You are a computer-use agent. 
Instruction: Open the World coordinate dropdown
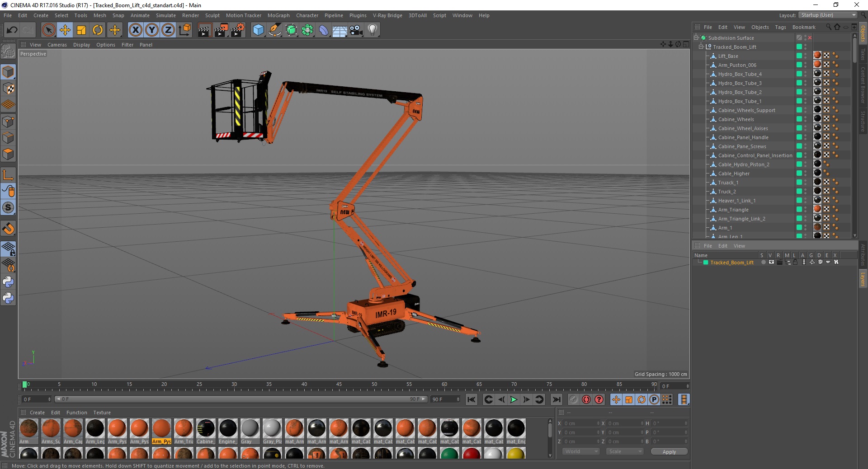[581, 451]
